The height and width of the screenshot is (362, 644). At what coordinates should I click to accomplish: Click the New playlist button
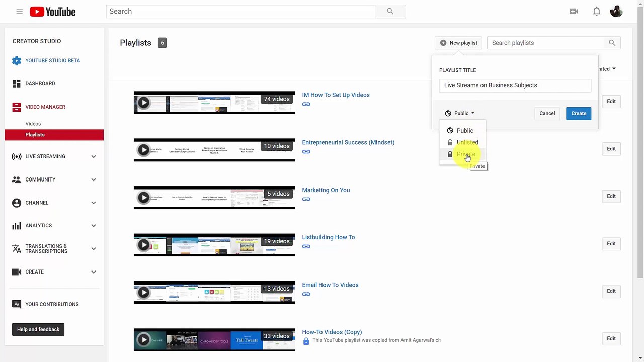tap(458, 43)
